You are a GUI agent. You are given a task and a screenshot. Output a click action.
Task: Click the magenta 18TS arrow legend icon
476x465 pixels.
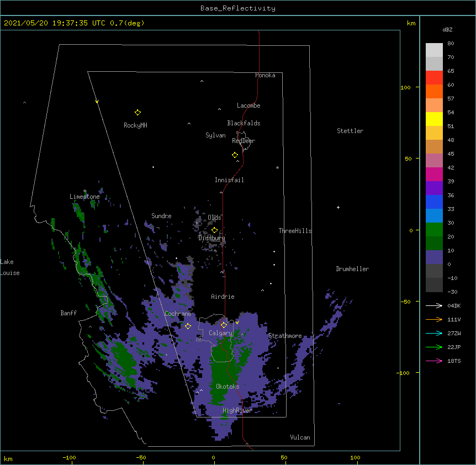pos(434,361)
